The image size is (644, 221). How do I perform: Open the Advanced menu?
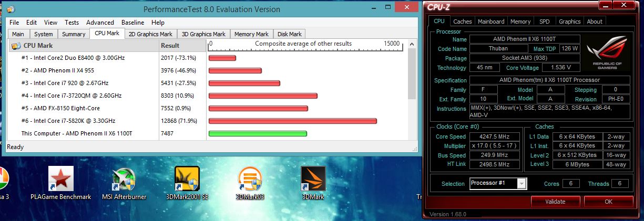(100, 23)
